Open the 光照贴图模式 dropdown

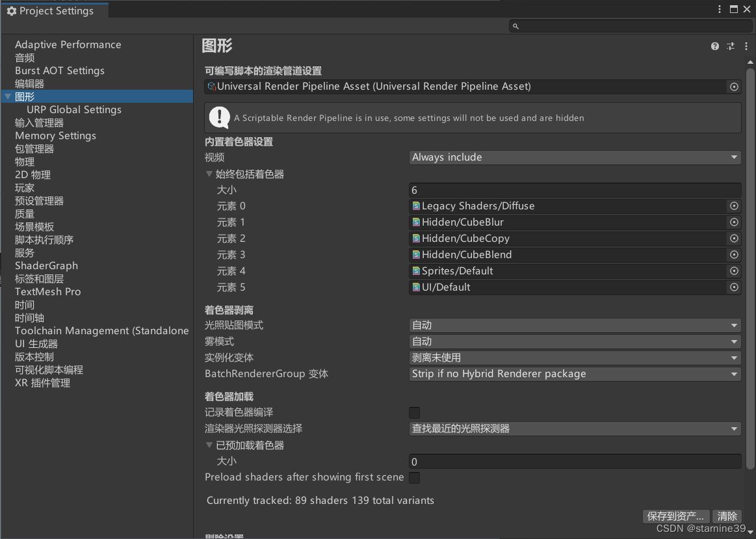[x=575, y=326]
